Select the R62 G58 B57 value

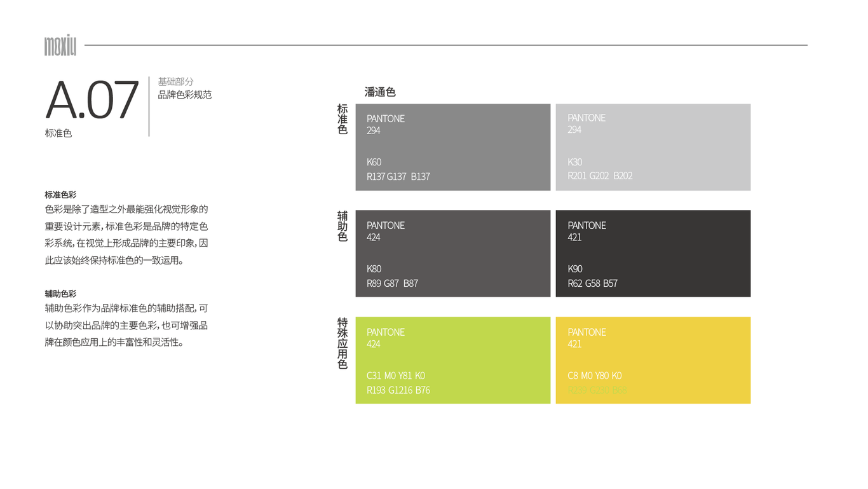coord(592,284)
